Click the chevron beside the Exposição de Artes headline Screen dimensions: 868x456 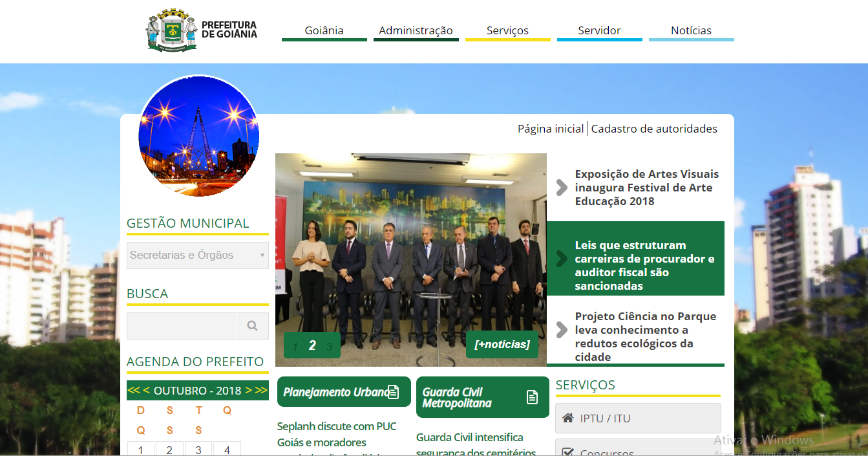point(560,187)
